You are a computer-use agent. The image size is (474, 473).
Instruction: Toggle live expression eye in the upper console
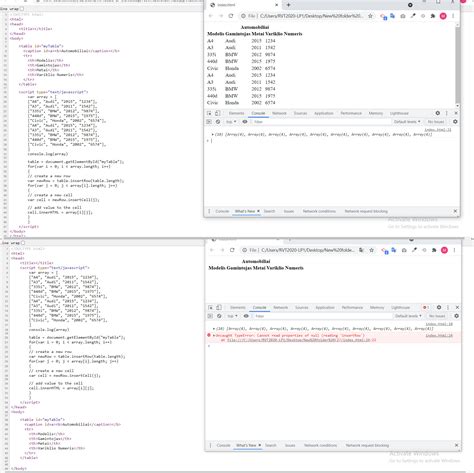pos(245,122)
